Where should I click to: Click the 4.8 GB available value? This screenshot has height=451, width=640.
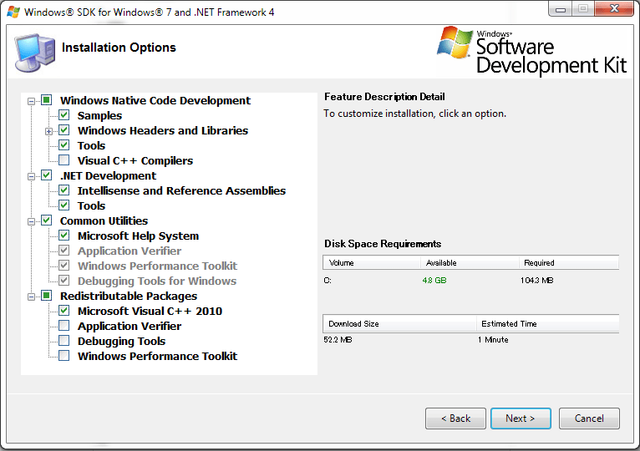tap(434, 280)
